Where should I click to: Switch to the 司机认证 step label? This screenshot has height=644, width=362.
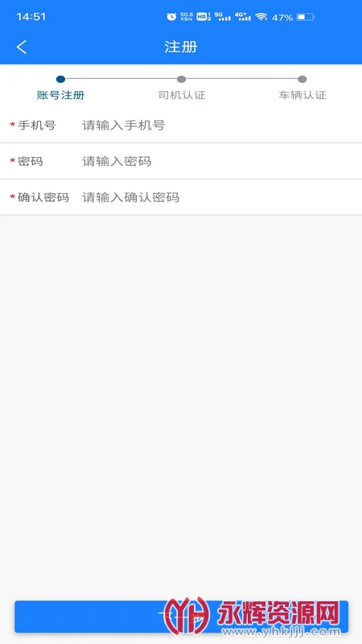[x=182, y=95]
